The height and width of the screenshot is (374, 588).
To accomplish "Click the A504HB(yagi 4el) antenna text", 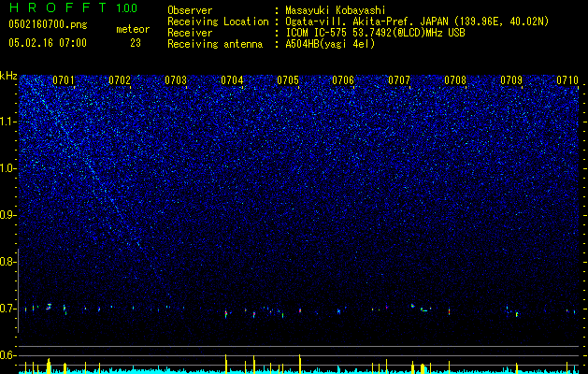I will [x=330, y=44].
